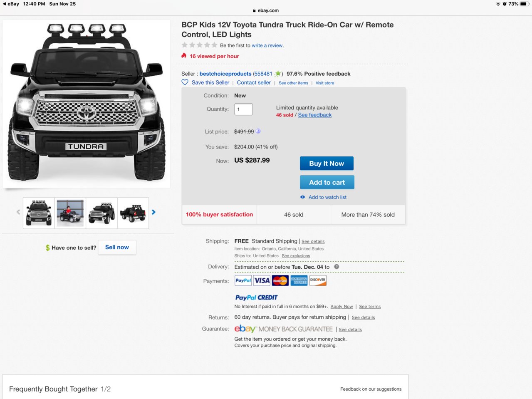532x399 pixels.
Task: Click the heart icon to save seller
Action: 185,82
